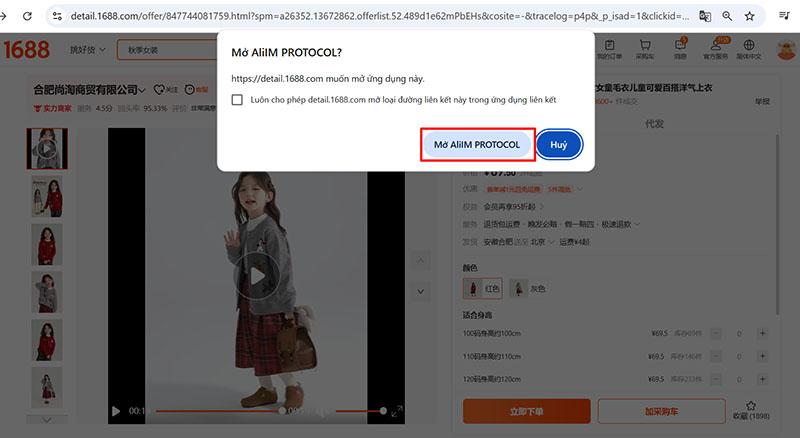Select the second product thumbnail image

pos(46,196)
